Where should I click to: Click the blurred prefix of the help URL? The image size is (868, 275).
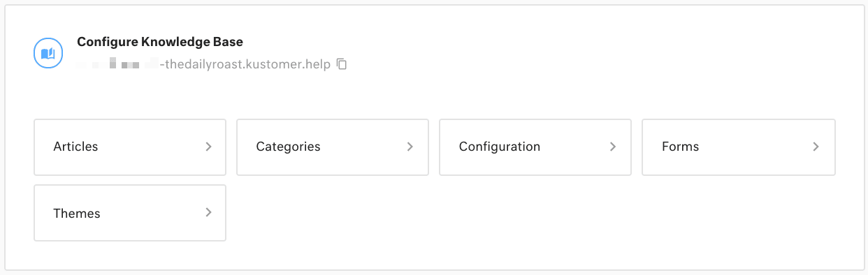118,65
